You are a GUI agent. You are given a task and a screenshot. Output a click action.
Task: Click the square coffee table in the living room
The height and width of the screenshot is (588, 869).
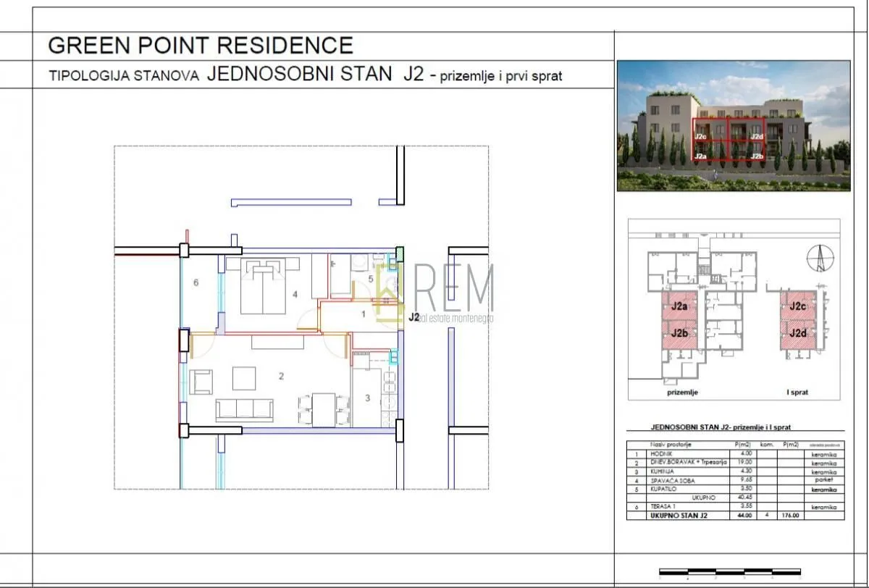[x=244, y=377]
